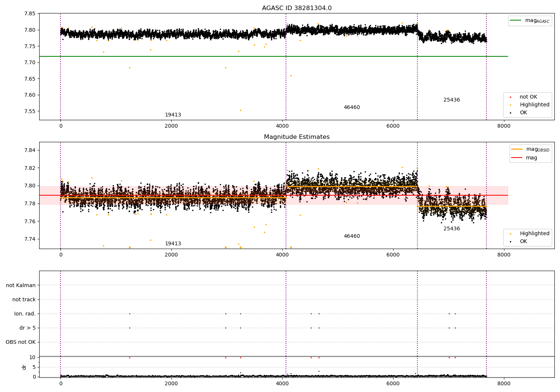This screenshot has height=392, width=560.
Task: Click the 7.60 y-axis tick label
Action: (30, 95)
